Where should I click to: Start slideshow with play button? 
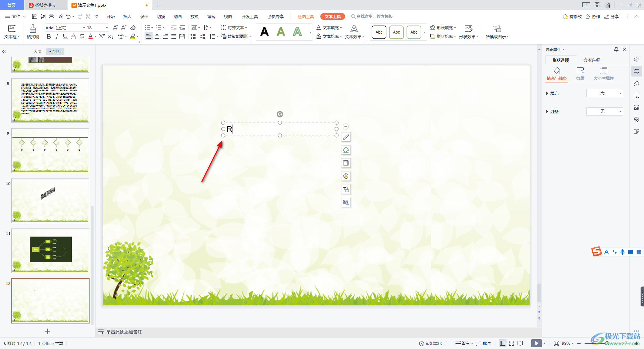pos(536,343)
